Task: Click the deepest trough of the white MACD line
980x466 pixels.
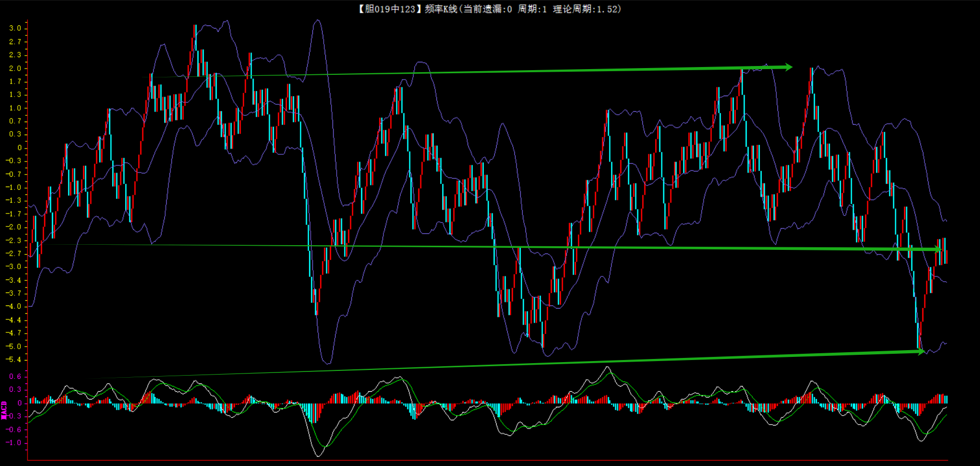Action: pyautogui.click(x=318, y=455)
